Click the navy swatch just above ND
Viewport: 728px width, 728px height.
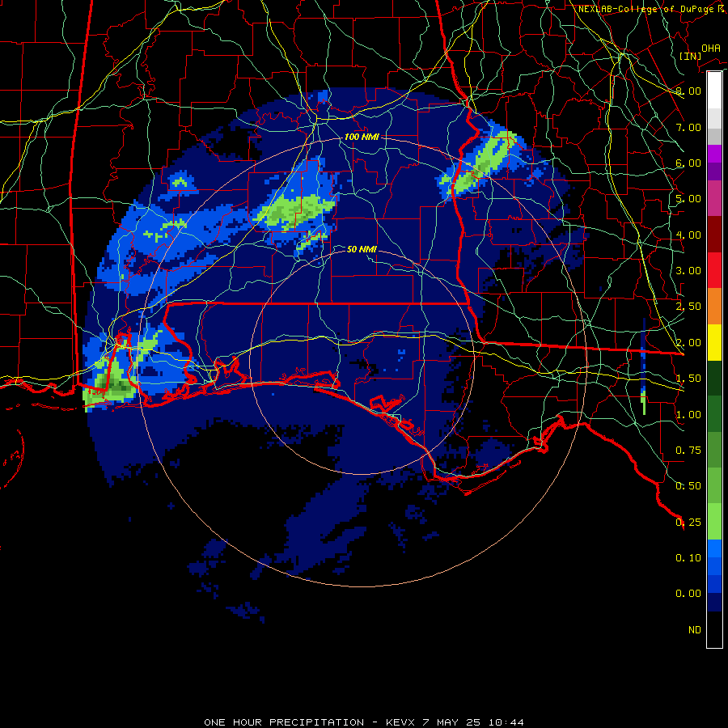[714, 602]
